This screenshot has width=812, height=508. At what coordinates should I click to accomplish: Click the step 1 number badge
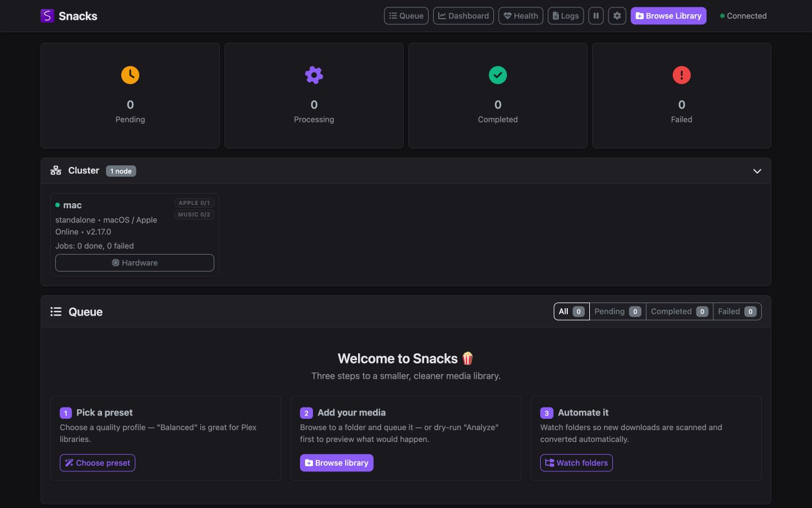[66, 413]
